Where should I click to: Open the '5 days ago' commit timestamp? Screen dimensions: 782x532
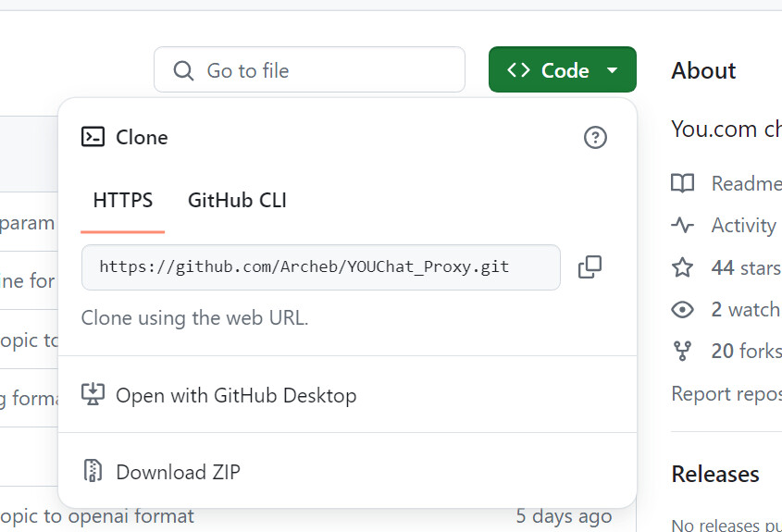(564, 515)
